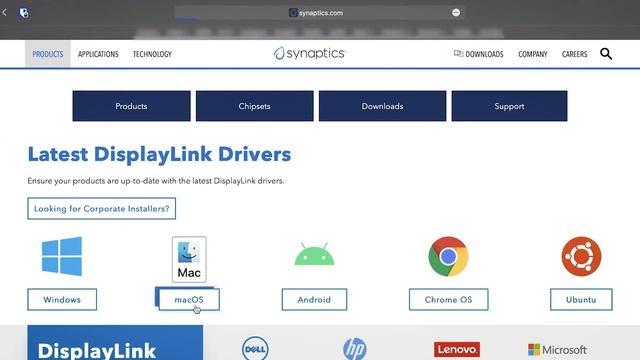This screenshot has height=360, width=640.
Task: Click the browser back arrow
Action: [x=4, y=13]
